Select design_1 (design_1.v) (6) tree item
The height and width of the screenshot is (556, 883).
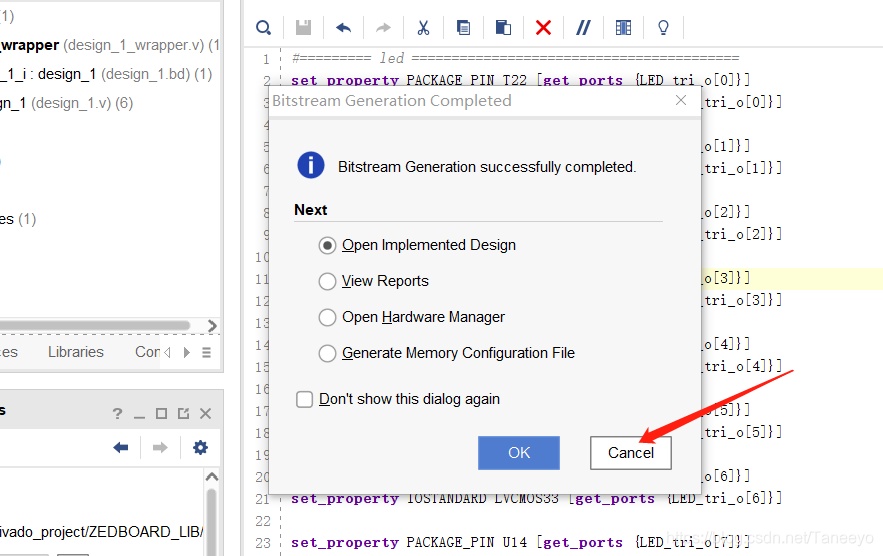(66, 104)
